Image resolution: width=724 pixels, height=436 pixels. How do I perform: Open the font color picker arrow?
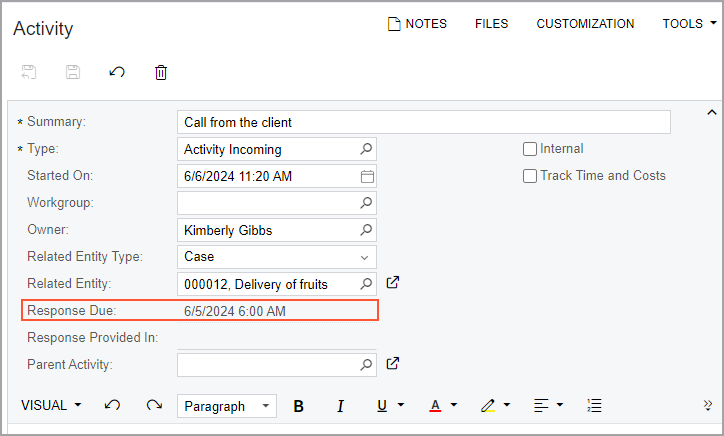[454, 406]
